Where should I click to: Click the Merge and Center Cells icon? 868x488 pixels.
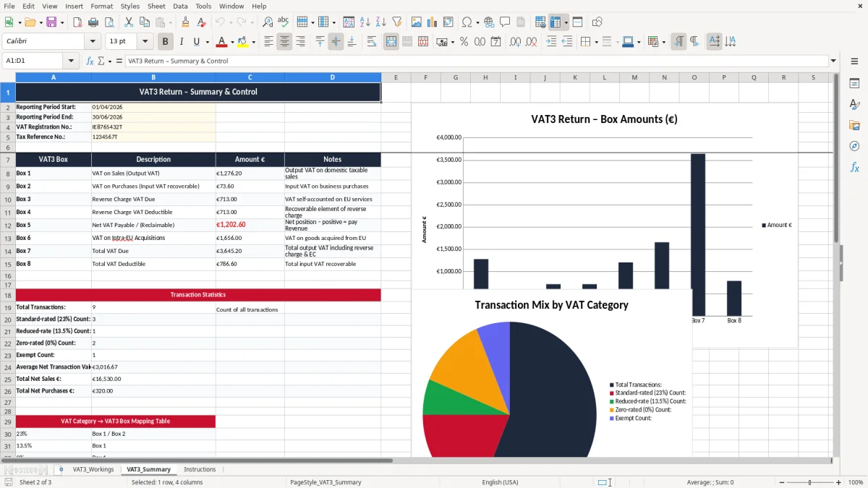click(391, 42)
